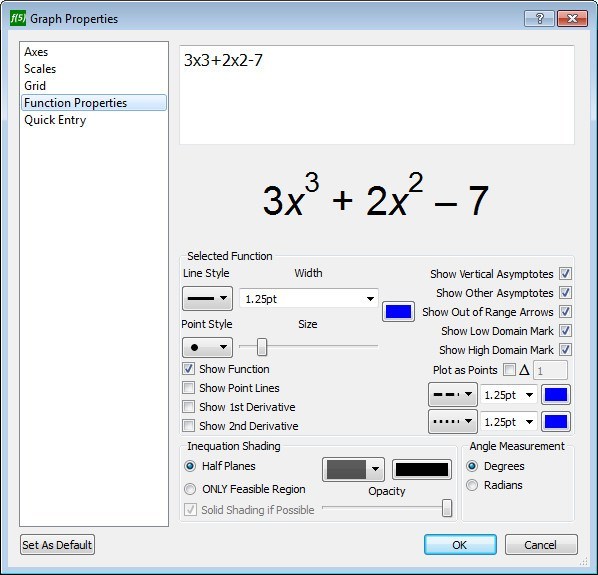Screen dimensions: 598x575
Task: Select Degrees angle measurement
Action: 472,466
